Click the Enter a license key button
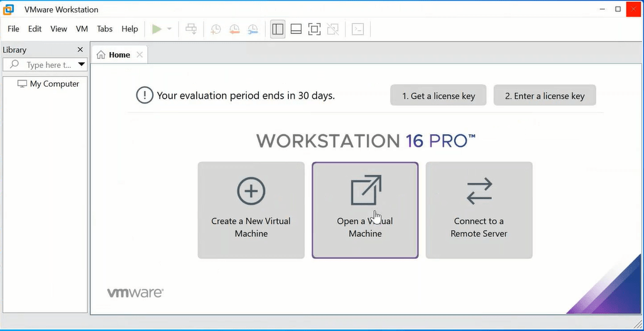 coord(545,95)
